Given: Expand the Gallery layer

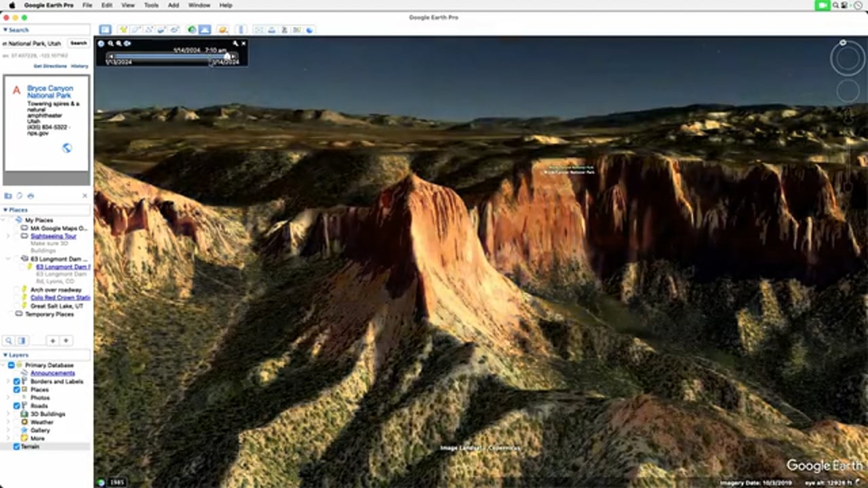Looking at the screenshot, I should (9, 430).
